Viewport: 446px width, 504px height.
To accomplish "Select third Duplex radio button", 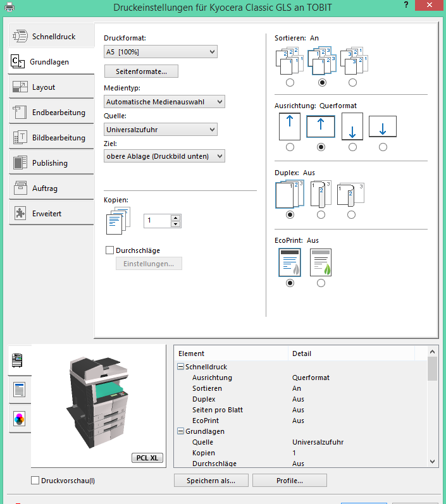I will click(351, 215).
